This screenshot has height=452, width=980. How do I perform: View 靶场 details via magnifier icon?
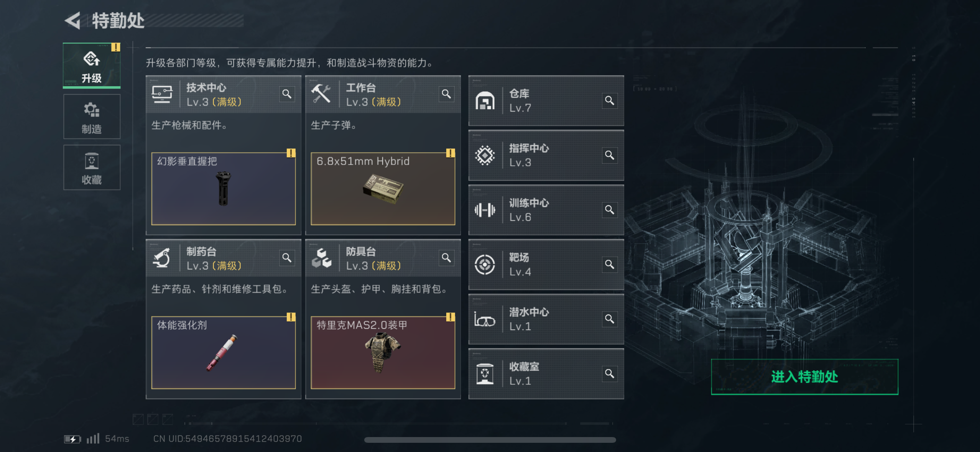610,265
